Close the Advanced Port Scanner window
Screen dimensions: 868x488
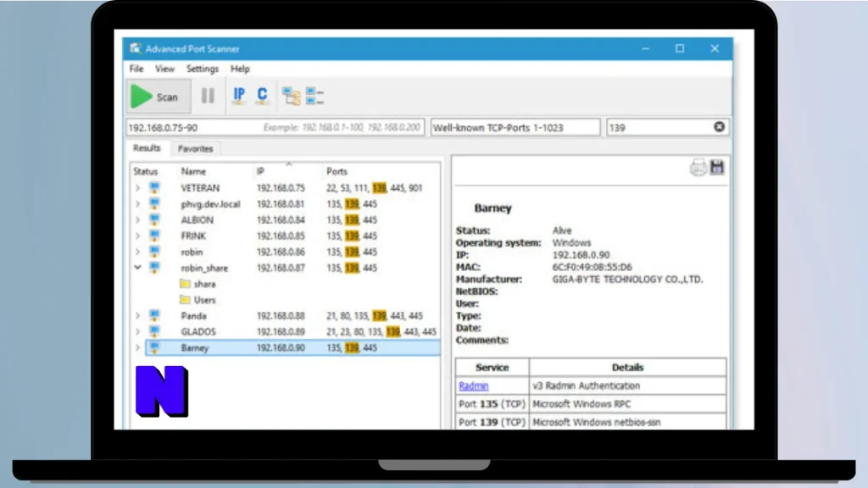coord(715,48)
